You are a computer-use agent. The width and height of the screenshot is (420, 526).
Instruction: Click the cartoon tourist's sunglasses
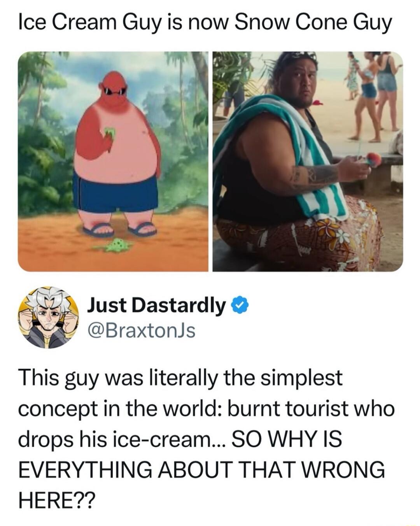pyautogui.click(x=114, y=91)
